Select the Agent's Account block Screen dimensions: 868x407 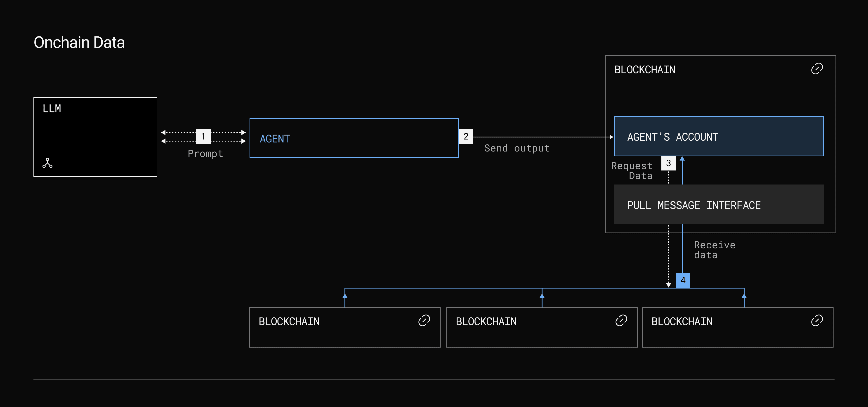[718, 136]
